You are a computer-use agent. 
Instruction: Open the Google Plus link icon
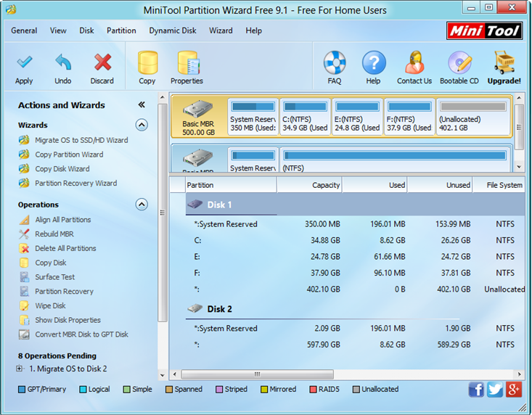(513, 389)
